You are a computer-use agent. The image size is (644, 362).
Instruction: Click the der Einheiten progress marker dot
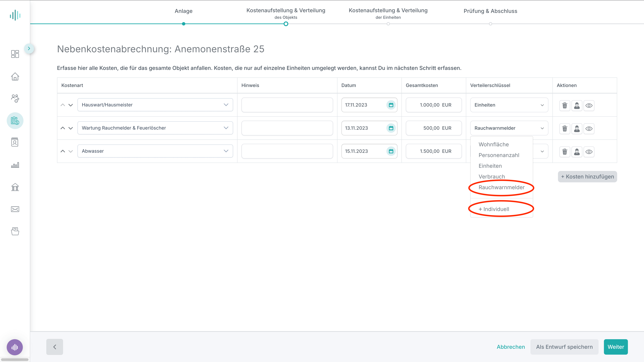388,24
